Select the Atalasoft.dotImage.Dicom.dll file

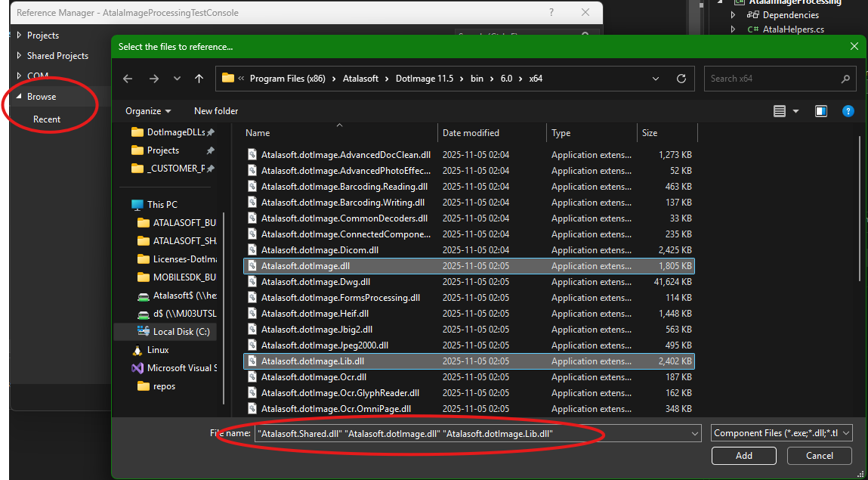pyautogui.click(x=320, y=250)
